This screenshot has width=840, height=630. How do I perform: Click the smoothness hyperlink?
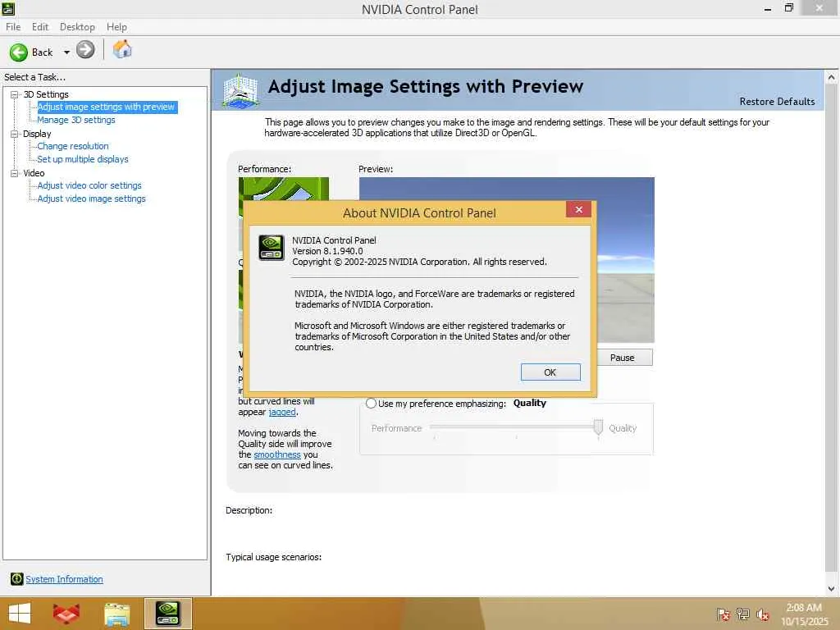277,454
